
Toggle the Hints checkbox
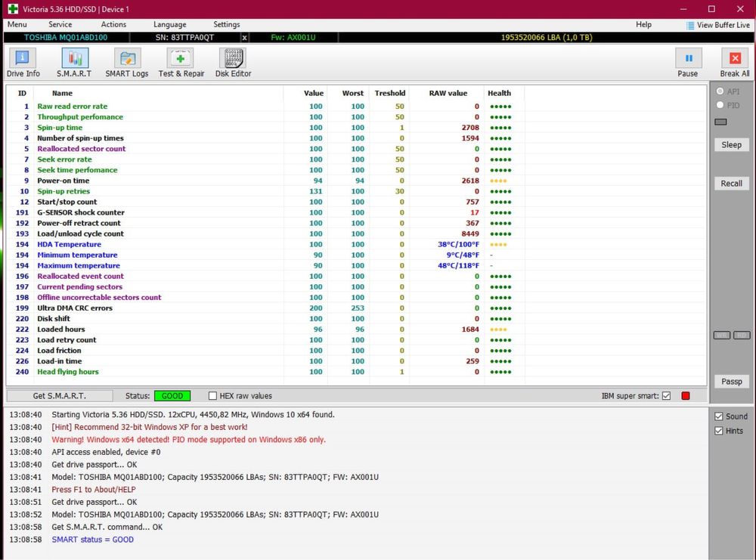[x=719, y=431]
